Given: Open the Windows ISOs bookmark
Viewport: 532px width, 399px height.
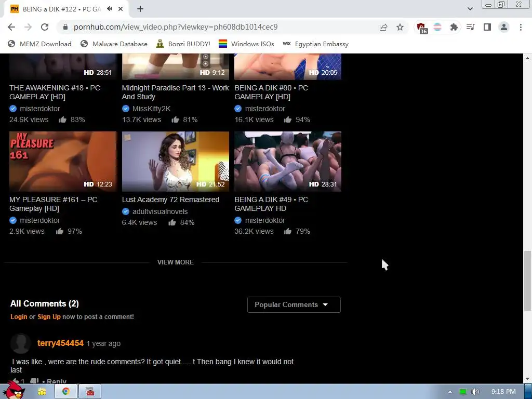Looking at the screenshot, I should click(246, 44).
